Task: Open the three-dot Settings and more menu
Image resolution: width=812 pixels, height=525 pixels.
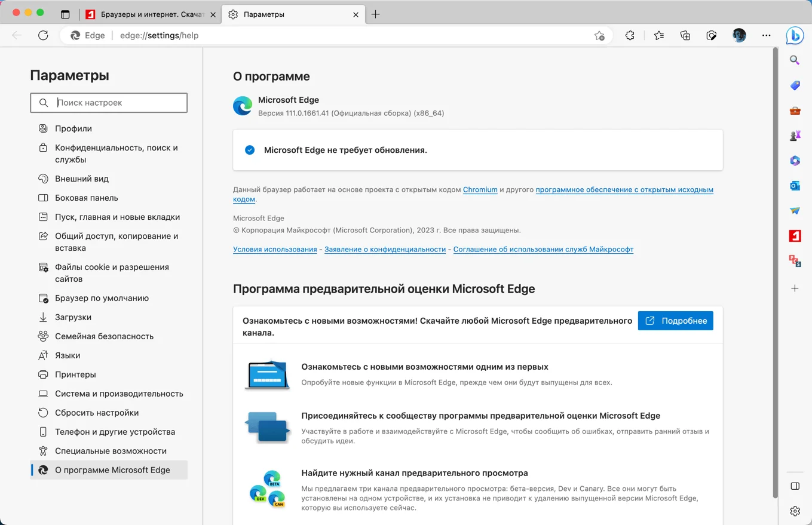Action: (x=767, y=35)
